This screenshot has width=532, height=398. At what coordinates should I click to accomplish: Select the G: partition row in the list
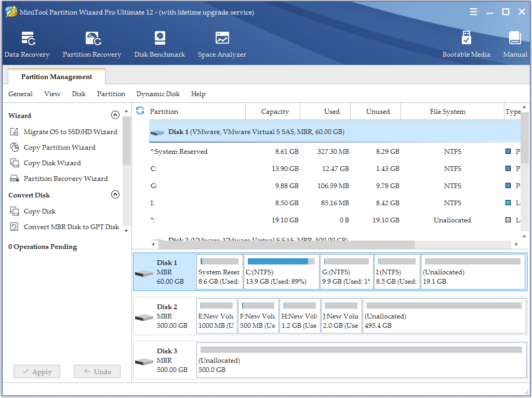(335, 185)
